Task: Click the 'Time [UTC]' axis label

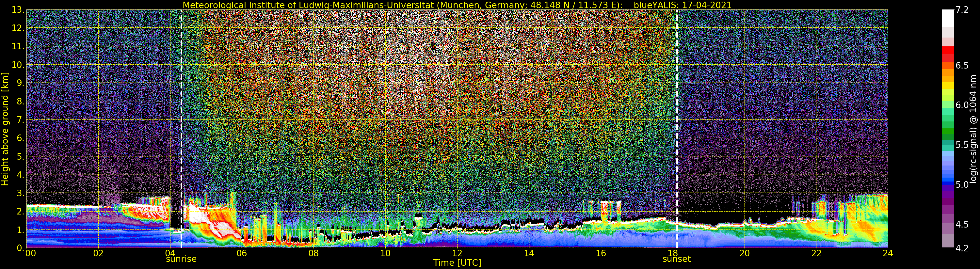Action: tap(457, 263)
